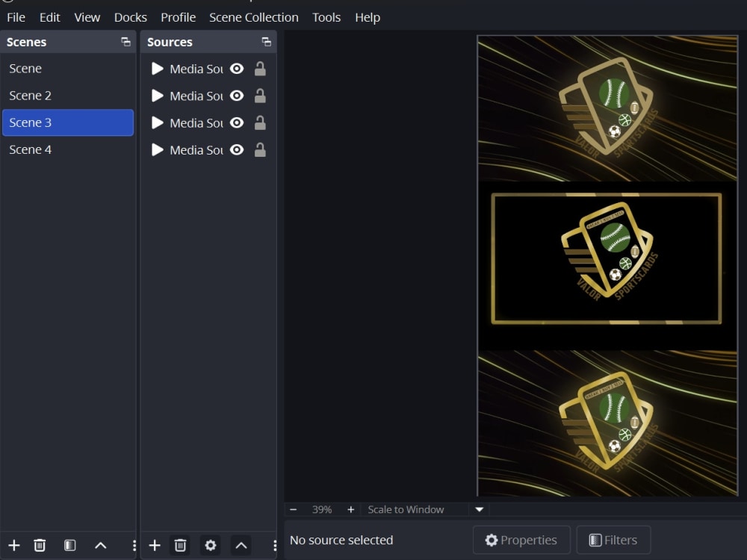Open the Help menu
747x560 pixels.
368,18
